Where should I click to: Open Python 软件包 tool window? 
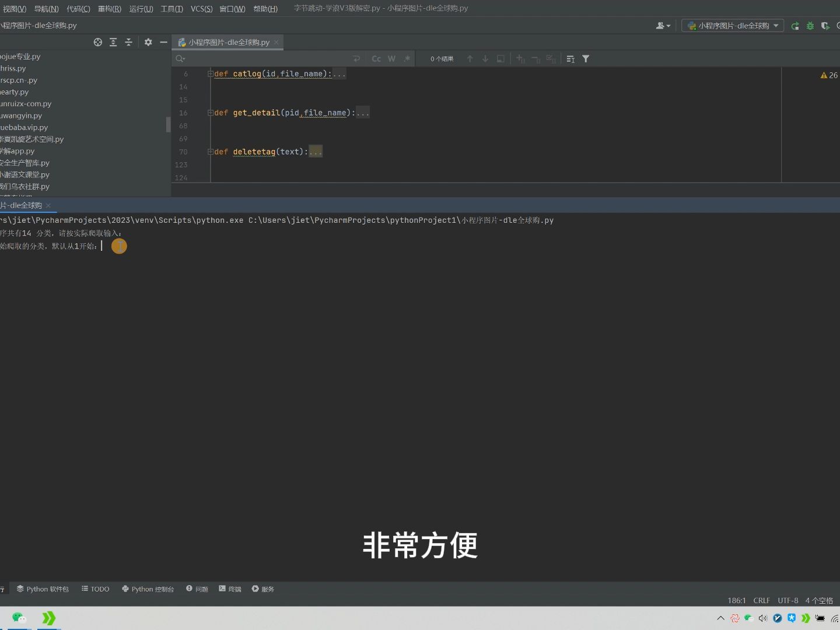43,589
